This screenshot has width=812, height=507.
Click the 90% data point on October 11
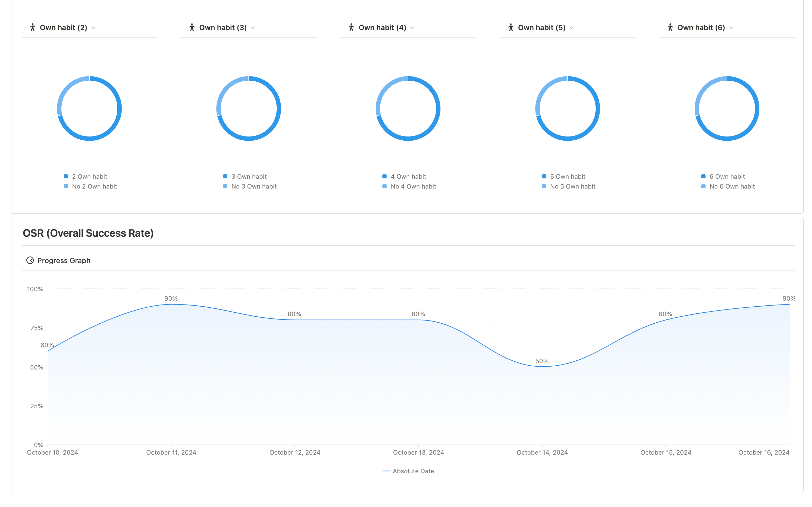click(x=171, y=304)
